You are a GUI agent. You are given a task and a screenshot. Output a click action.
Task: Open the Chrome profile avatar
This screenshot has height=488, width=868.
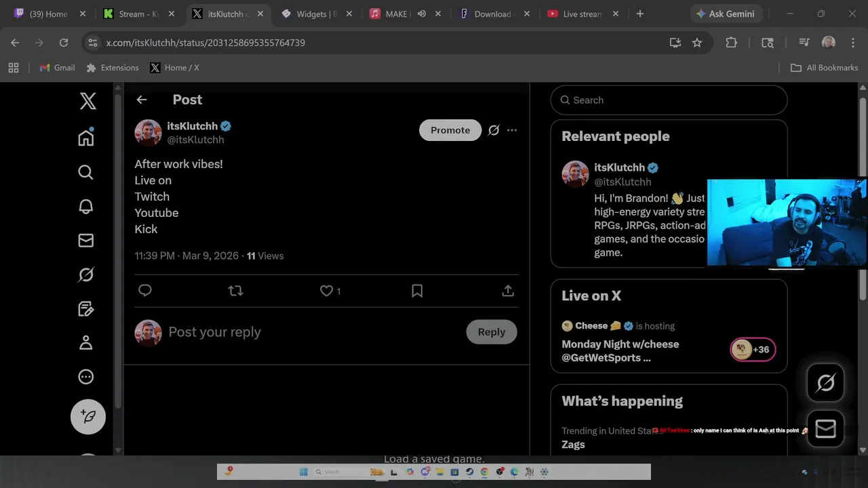[x=828, y=43]
